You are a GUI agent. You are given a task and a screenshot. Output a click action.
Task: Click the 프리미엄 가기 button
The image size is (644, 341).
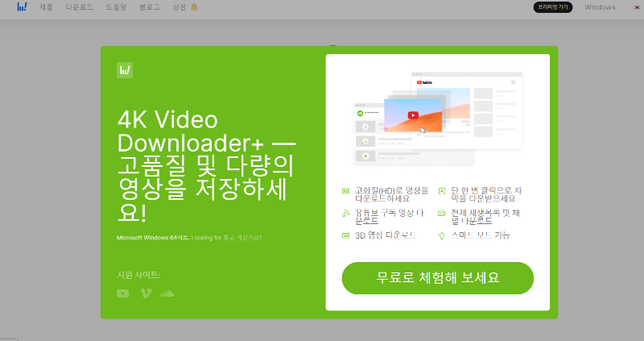tap(553, 7)
